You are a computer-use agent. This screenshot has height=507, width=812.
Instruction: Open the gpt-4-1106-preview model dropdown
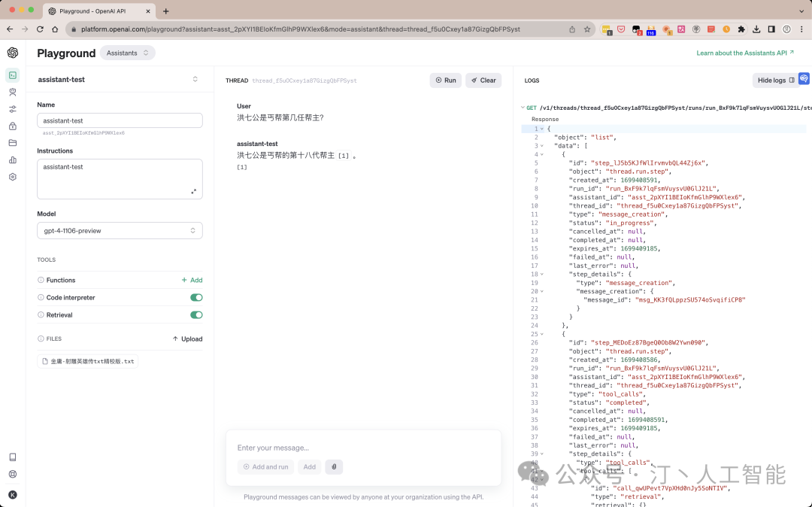(120, 231)
